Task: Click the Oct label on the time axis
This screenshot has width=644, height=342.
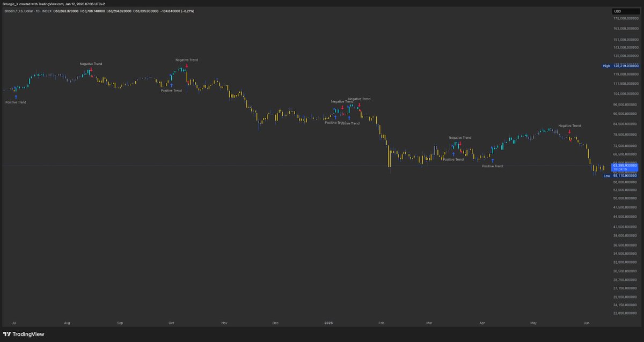Action: [x=171, y=323]
